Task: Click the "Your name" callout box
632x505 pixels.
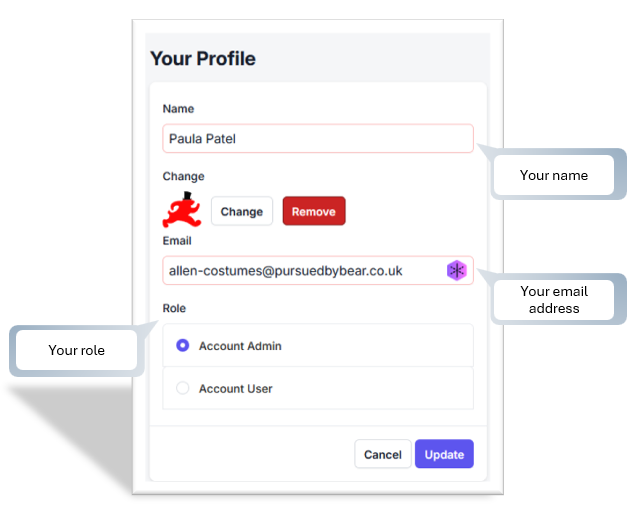Action: coord(553,175)
